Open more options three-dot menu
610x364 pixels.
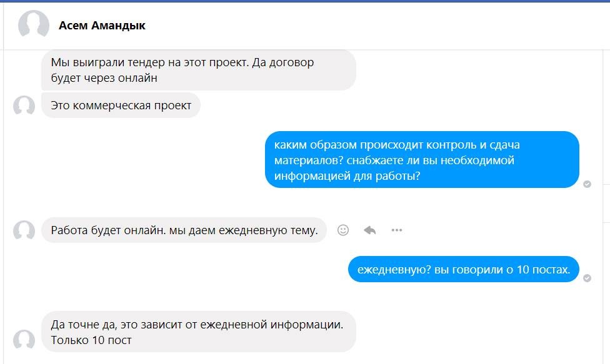point(396,230)
